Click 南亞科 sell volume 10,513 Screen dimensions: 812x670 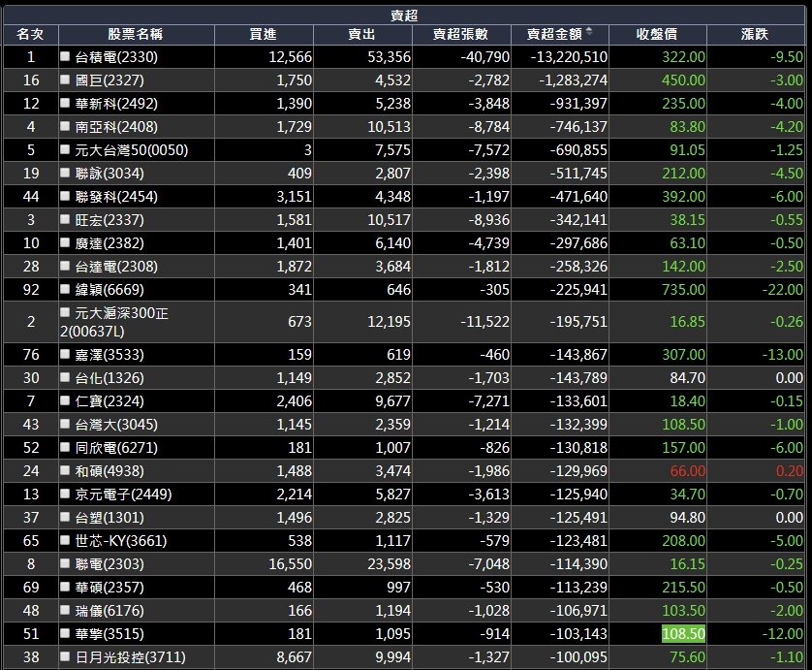point(389,126)
